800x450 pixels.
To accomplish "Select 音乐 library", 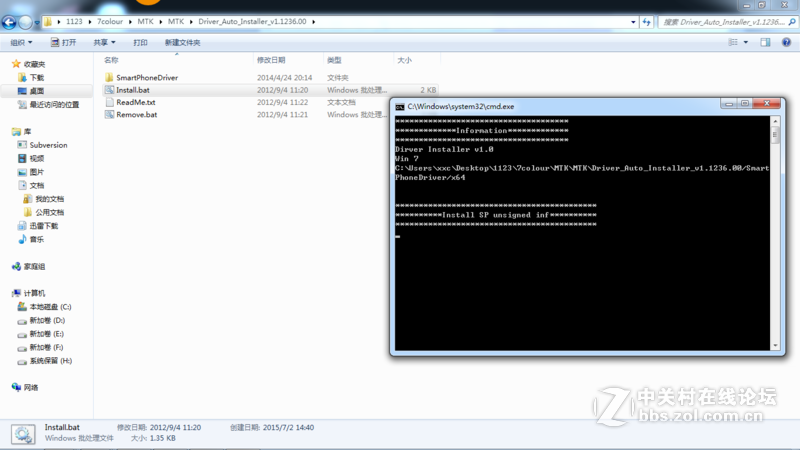I will tap(37, 239).
